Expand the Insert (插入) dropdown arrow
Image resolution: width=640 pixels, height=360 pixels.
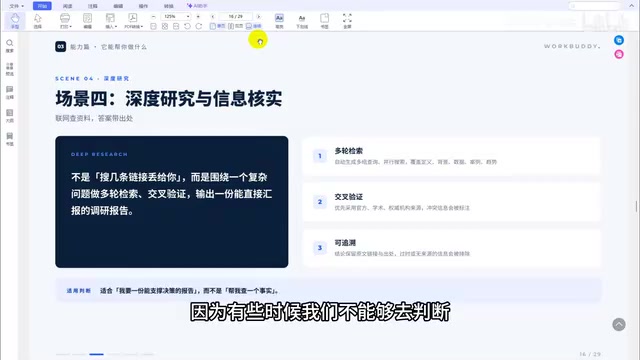pyautogui.click(x=116, y=27)
